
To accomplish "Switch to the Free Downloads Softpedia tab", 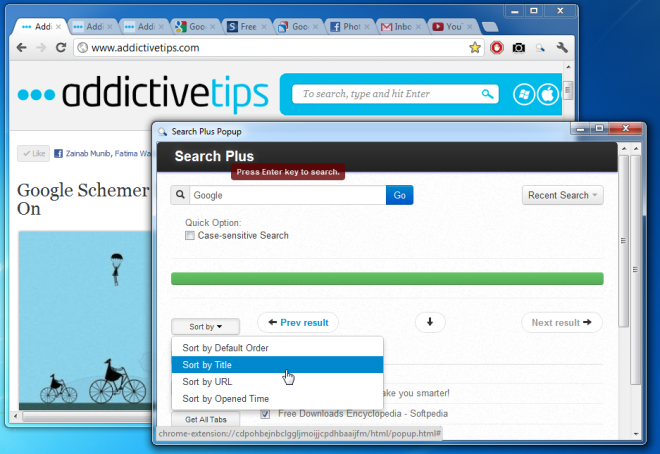I will click(x=246, y=27).
